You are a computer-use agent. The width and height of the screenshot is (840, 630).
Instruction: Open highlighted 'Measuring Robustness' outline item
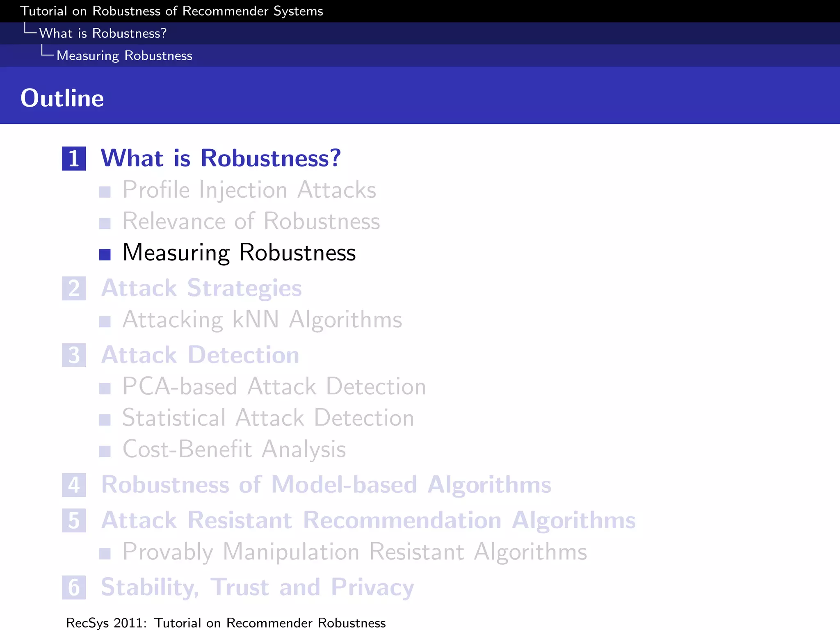click(239, 253)
